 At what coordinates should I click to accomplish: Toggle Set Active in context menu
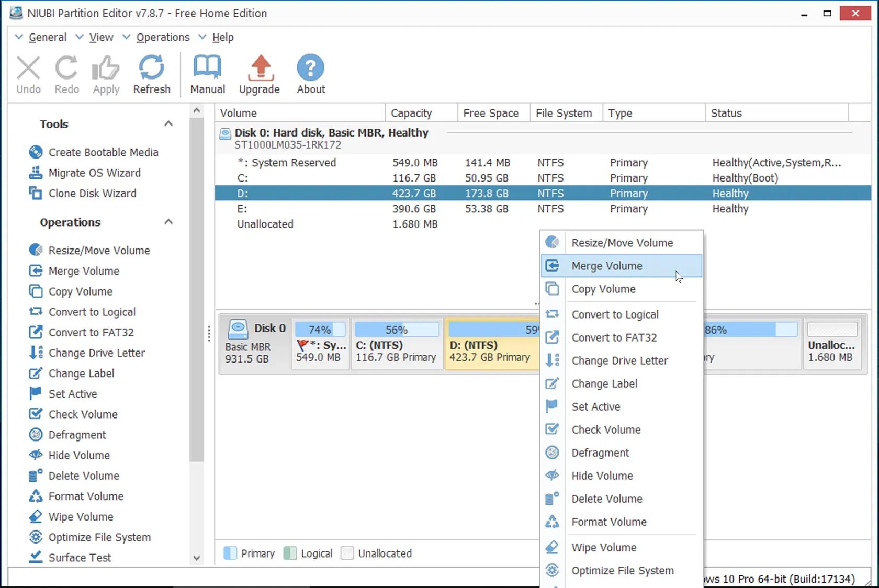point(596,406)
